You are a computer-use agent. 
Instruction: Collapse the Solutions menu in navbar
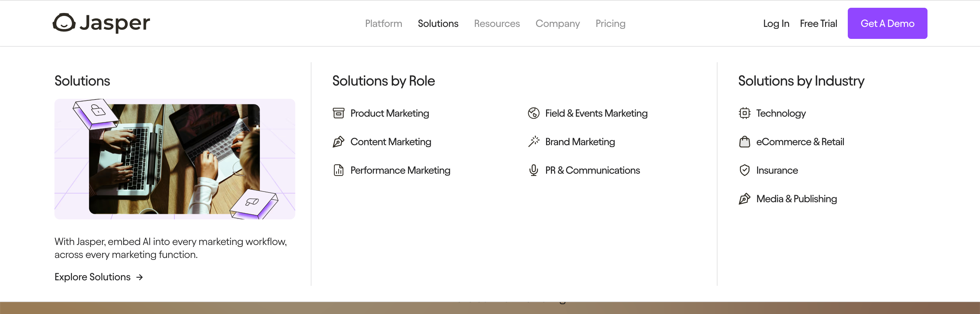(x=437, y=24)
